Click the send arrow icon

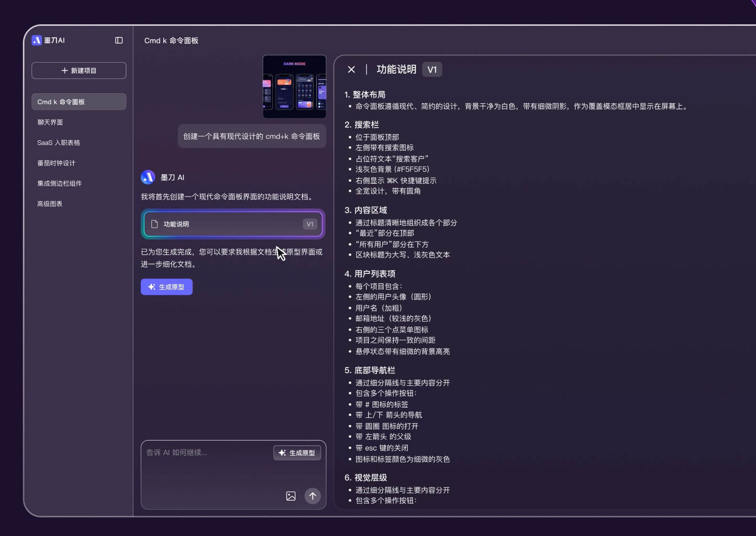pos(312,496)
